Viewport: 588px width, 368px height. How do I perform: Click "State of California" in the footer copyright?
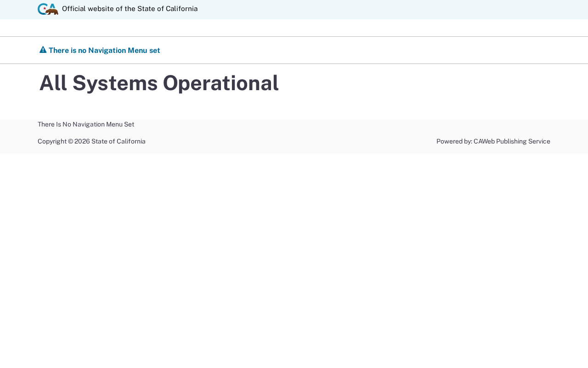click(x=118, y=141)
